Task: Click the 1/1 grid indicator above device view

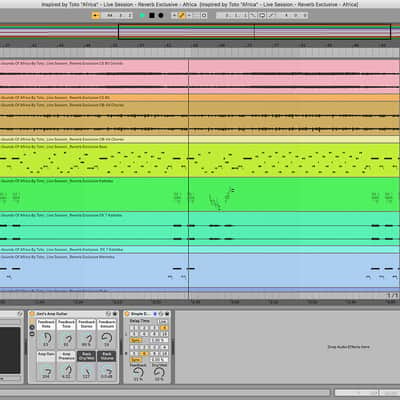Action: click(393, 295)
